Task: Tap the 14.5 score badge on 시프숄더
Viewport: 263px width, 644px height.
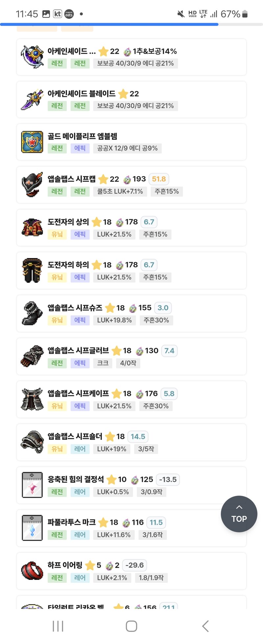Action: point(138,437)
